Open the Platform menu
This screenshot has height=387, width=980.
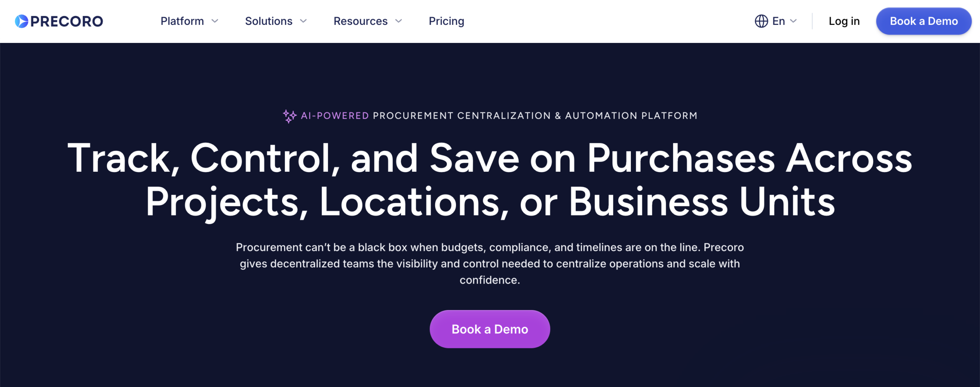(x=182, y=21)
